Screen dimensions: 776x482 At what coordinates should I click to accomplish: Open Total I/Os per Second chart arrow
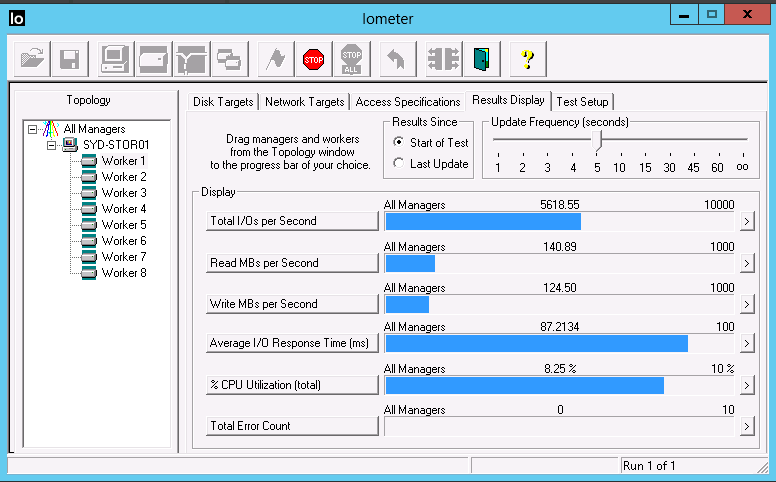[x=747, y=221]
